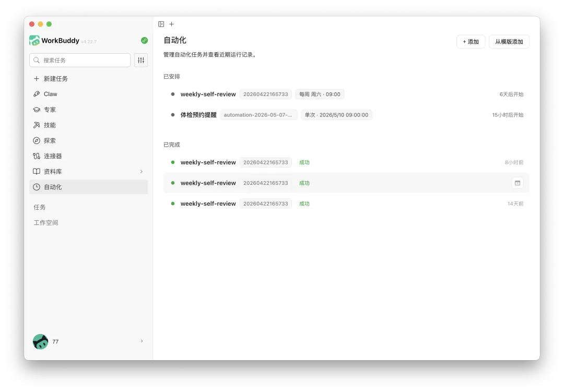Click the 15小时后开始 label
Screen dimensions: 564x392
[508, 115]
